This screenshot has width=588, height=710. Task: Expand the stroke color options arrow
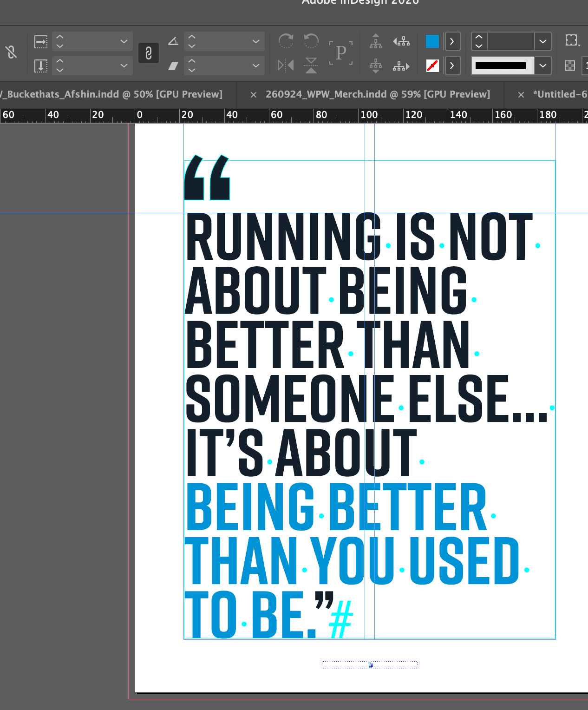452,66
